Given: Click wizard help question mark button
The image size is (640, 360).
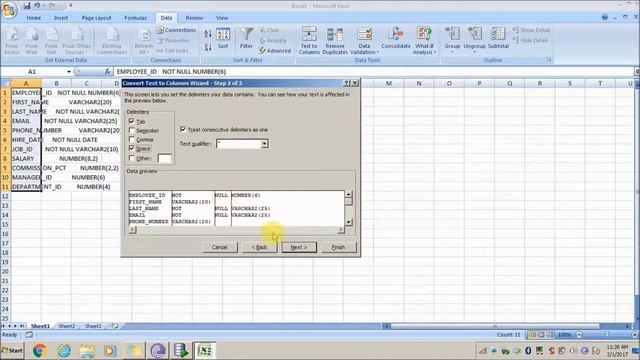Looking at the screenshot, I should point(347,83).
